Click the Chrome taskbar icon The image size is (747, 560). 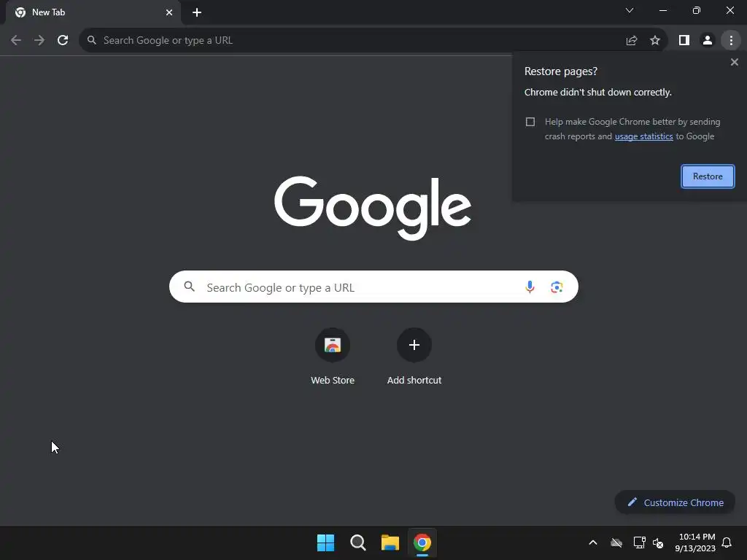tap(422, 542)
